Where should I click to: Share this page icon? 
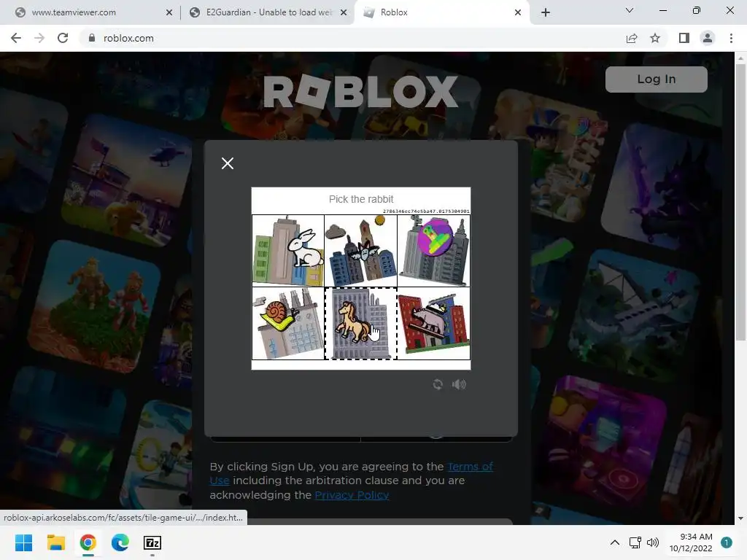[632, 38]
